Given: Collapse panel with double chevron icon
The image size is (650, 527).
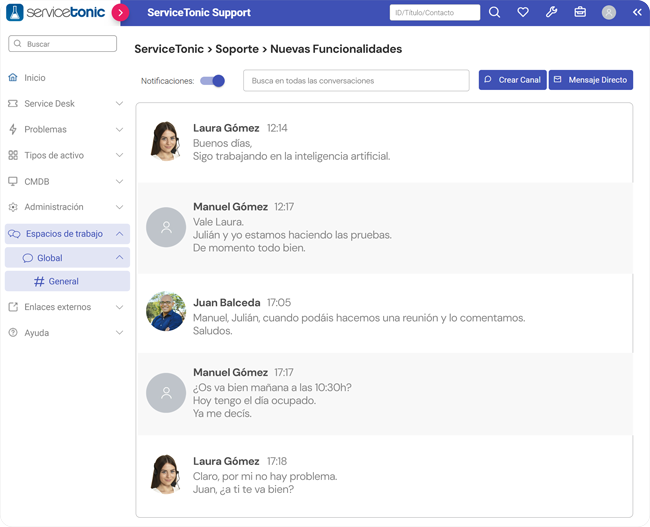Looking at the screenshot, I should click(x=637, y=12).
